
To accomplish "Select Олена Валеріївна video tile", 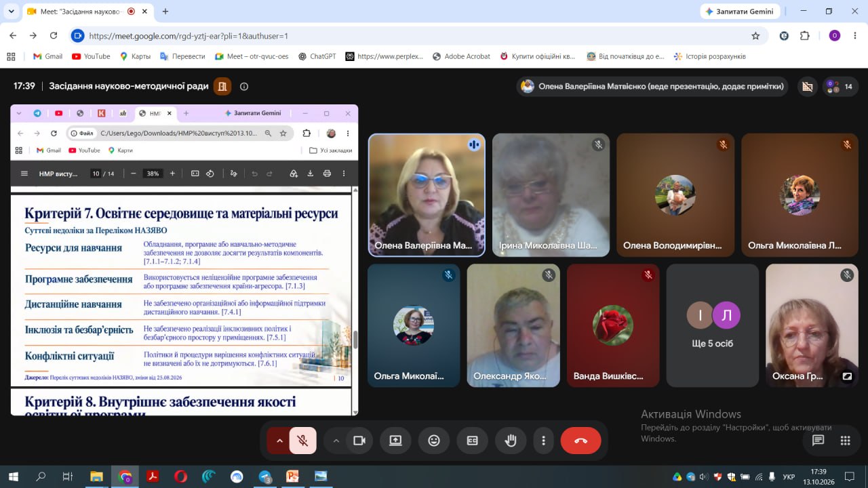I will pos(427,195).
